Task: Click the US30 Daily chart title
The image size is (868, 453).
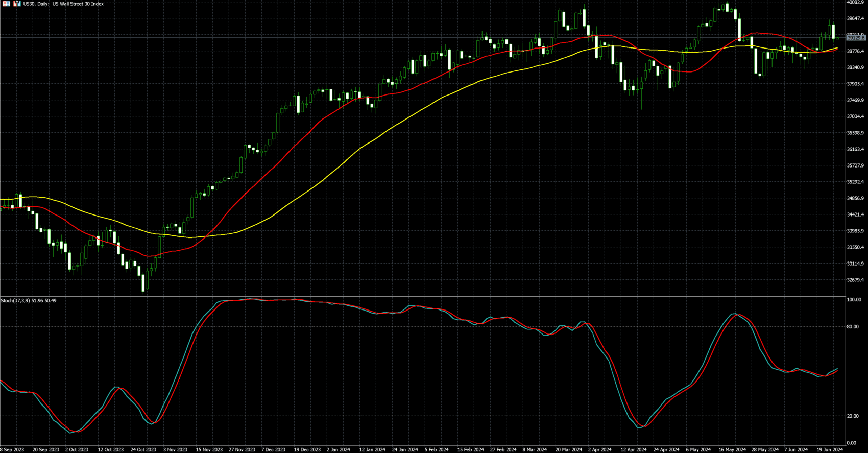Action: point(63,4)
